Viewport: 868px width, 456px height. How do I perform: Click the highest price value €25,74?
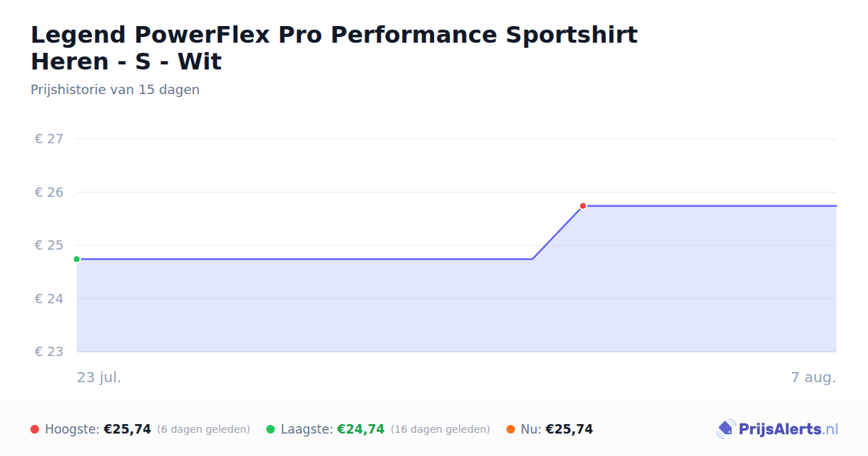click(x=127, y=429)
